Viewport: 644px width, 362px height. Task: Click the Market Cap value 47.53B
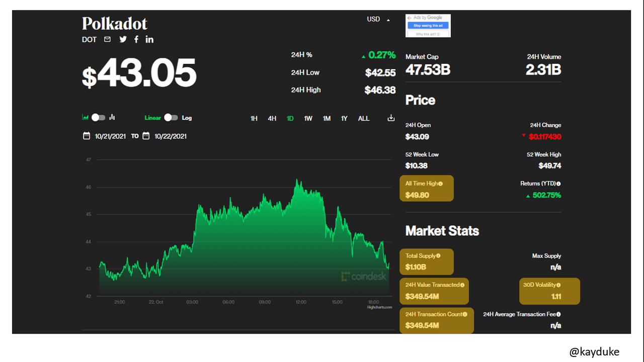[x=428, y=69]
